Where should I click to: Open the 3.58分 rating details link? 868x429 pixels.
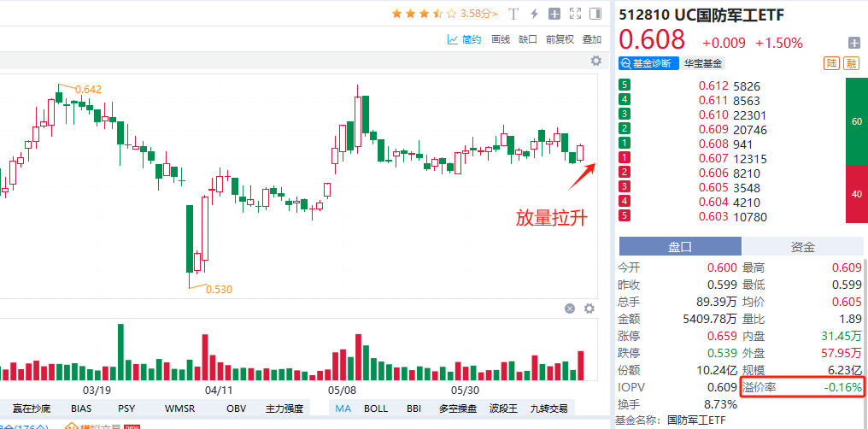pos(479,14)
